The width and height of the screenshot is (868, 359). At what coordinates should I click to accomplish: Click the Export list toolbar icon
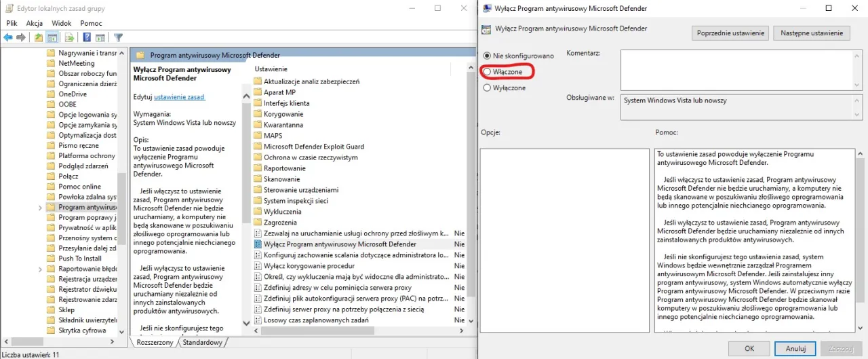pos(69,37)
